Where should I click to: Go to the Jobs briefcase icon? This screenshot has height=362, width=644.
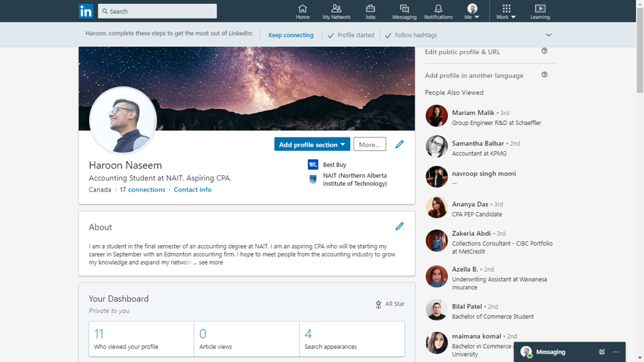(x=370, y=9)
